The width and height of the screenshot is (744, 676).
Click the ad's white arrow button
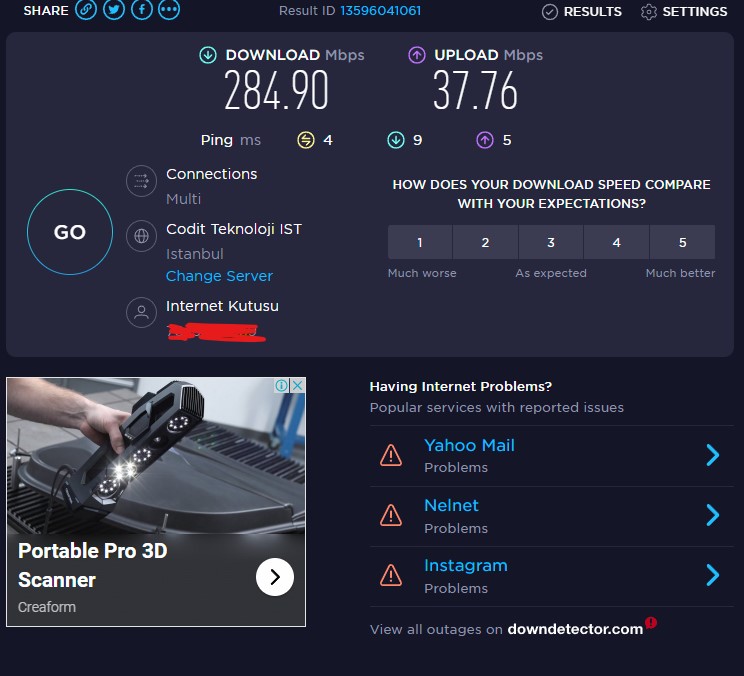(x=275, y=577)
